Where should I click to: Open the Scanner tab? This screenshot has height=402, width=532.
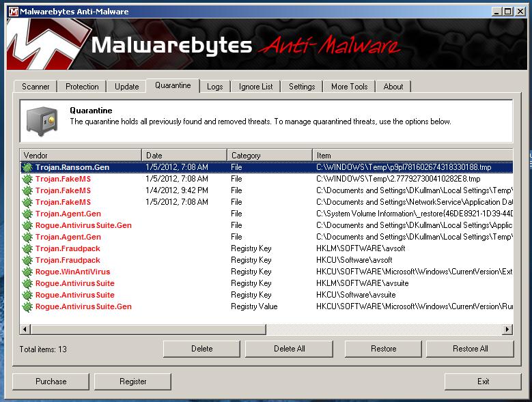point(36,87)
